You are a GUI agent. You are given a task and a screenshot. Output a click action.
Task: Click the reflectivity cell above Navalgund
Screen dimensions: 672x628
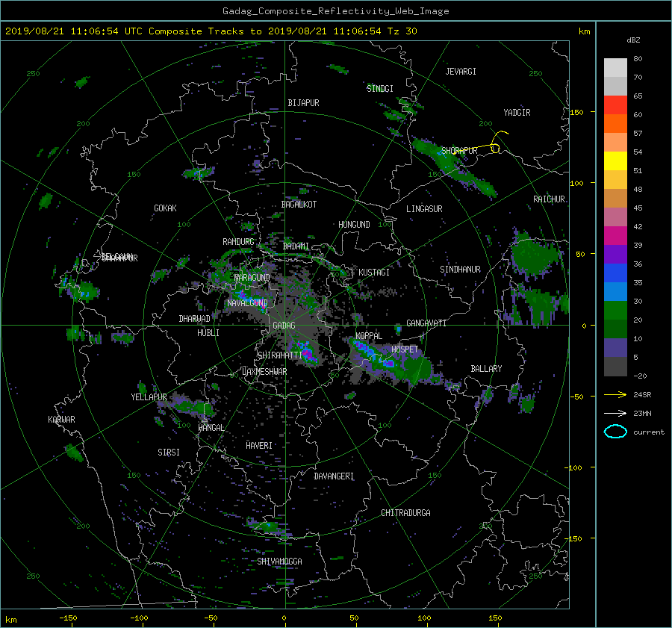click(x=241, y=294)
